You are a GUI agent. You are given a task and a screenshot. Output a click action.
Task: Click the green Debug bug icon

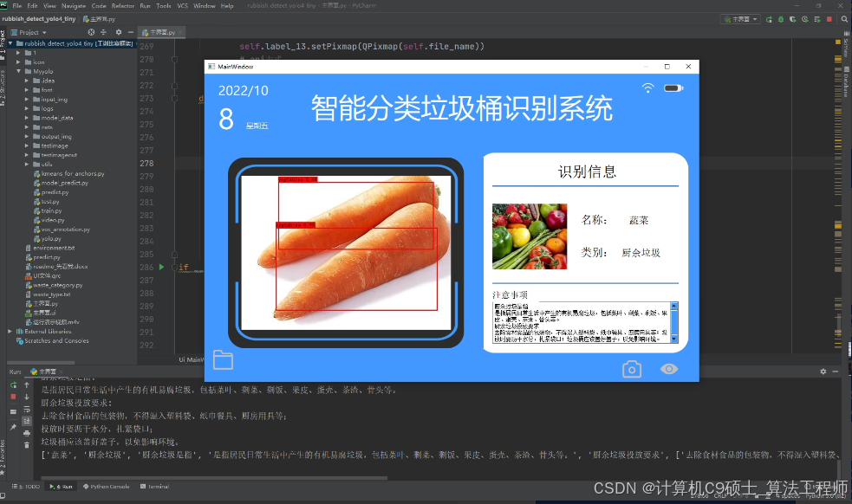781,19
